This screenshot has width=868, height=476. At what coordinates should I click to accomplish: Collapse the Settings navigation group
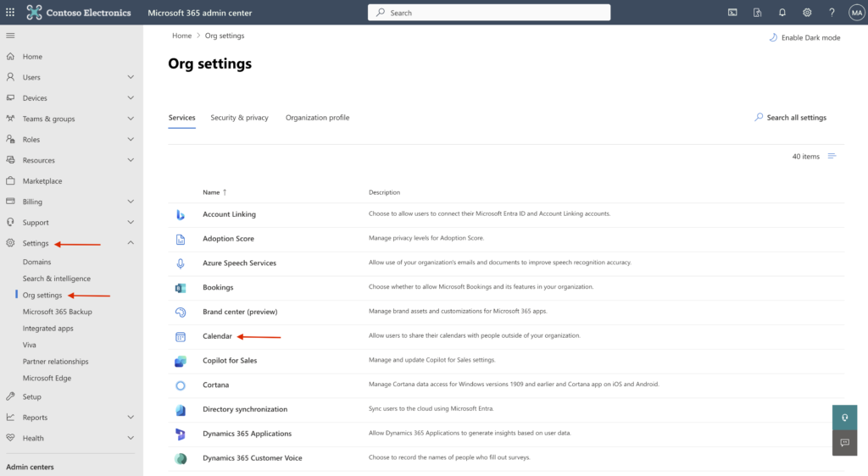pyautogui.click(x=131, y=243)
